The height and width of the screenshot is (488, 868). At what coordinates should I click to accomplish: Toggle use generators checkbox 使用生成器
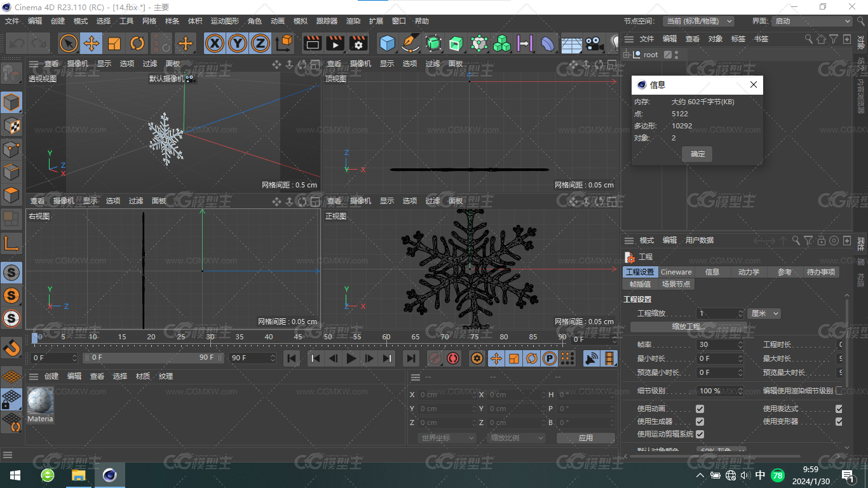700,421
